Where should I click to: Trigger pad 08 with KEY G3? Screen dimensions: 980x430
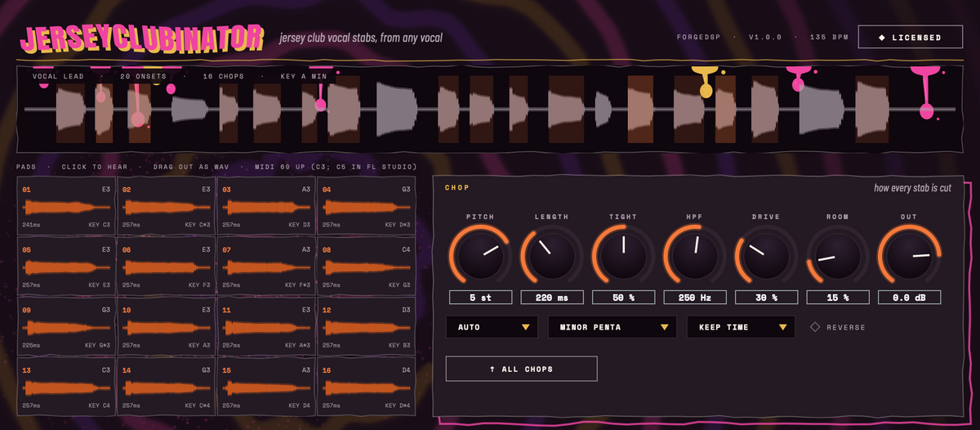[x=366, y=266]
